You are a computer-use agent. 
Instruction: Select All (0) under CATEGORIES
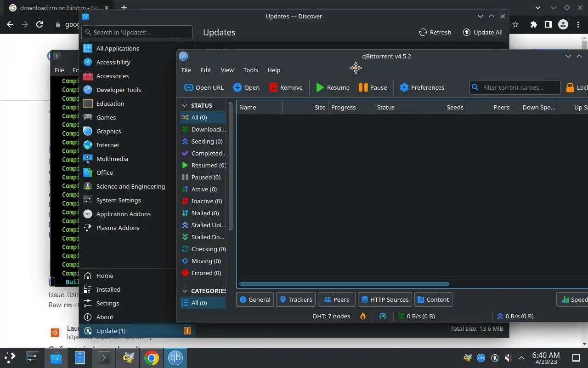tap(203, 303)
